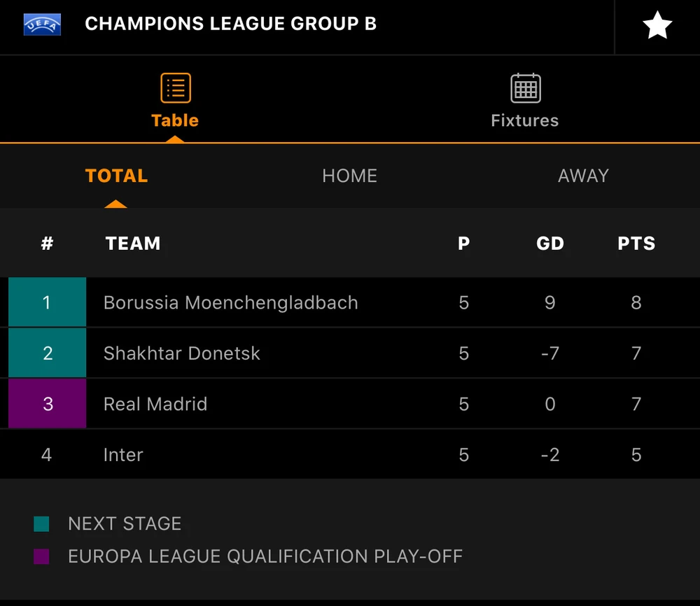Select the TOTAL standings filter
The height and width of the screenshot is (606, 700).
(116, 176)
